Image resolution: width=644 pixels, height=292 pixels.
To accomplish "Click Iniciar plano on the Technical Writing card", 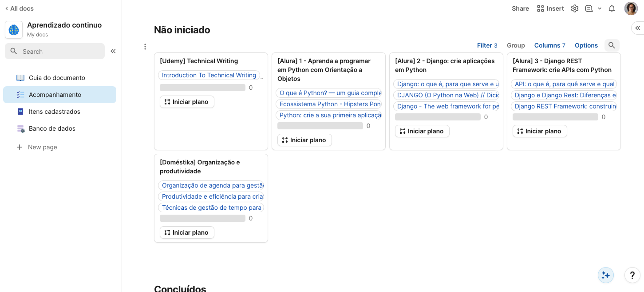I will (x=187, y=102).
